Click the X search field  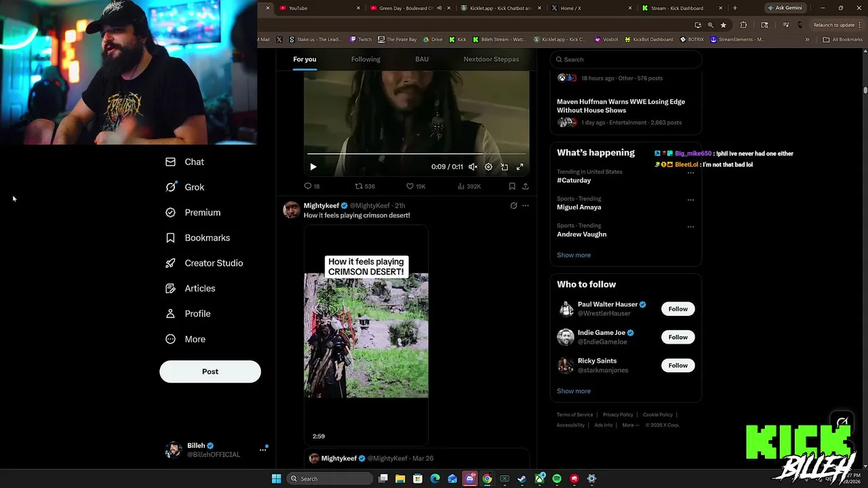tap(625, 60)
